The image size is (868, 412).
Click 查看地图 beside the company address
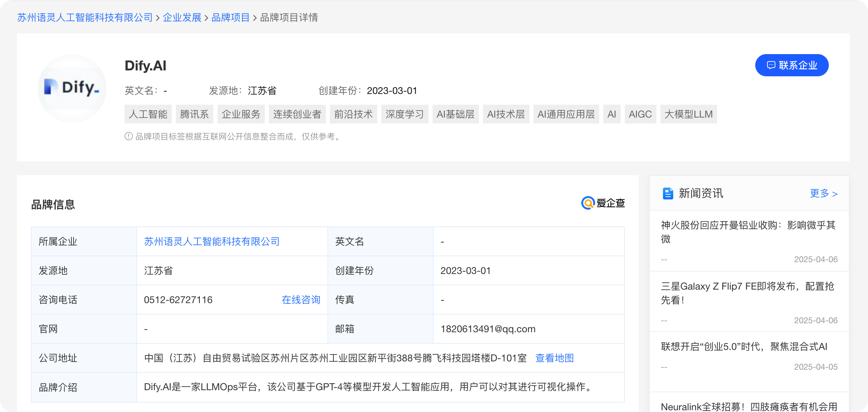[x=555, y=358]
